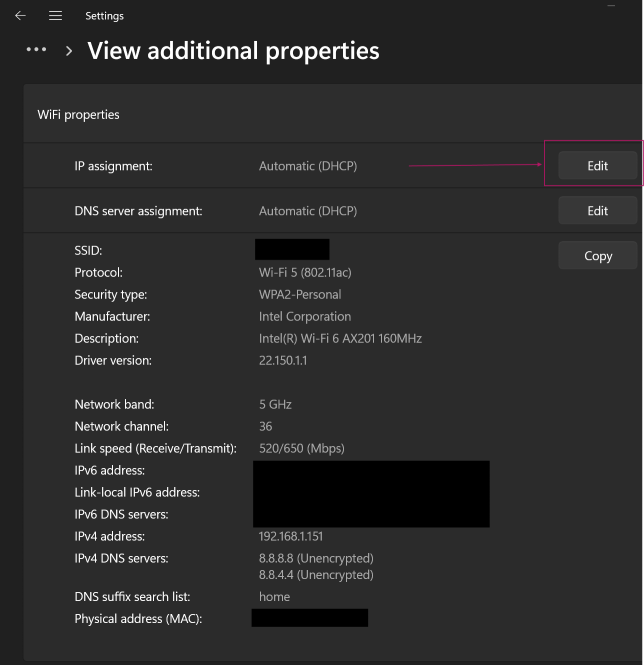This screenshot has width=644, height=665.
Task: Select the Link speed (Receive/Transmit) label
Action: (x=155, y=448)
